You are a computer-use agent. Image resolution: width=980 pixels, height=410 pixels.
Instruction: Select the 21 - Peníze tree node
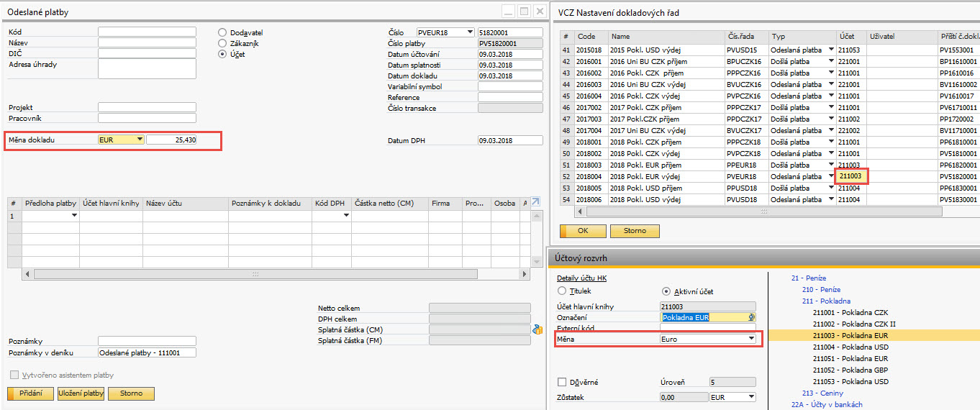(x=809, y=278)
